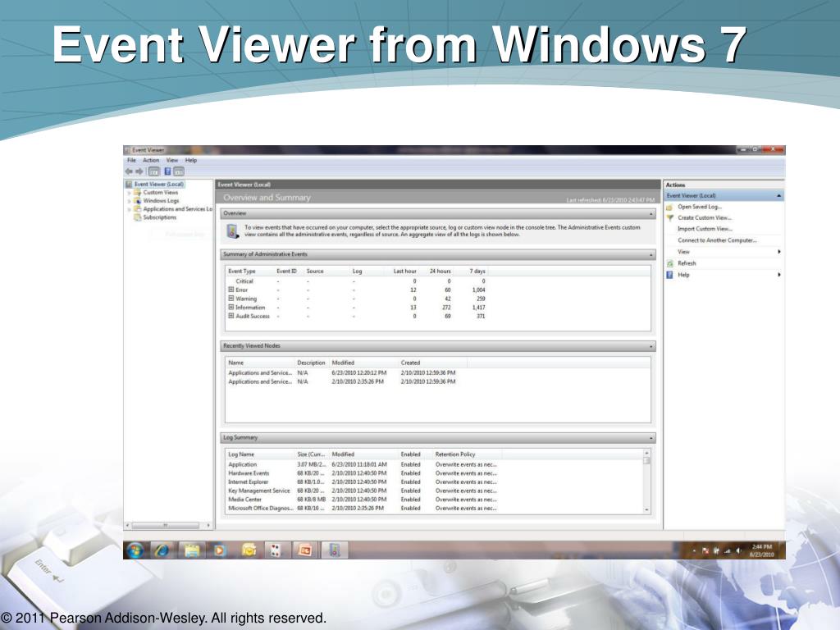
Task: Expand the Custom Views tree node
Action: click(x=129, y=193)
